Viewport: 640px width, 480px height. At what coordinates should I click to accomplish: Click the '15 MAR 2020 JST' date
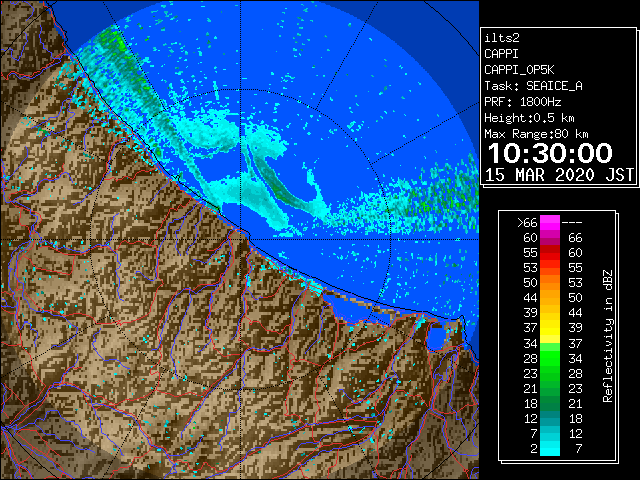click(x=559, y=175)
